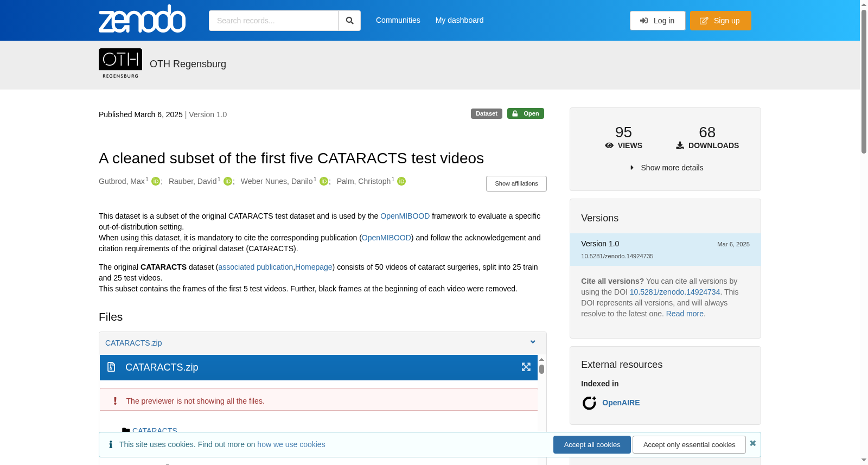The image size is (868, 465).
Task: Open Danilo Weber Nunes' ORCID icon
Action: tap(324, 181)
